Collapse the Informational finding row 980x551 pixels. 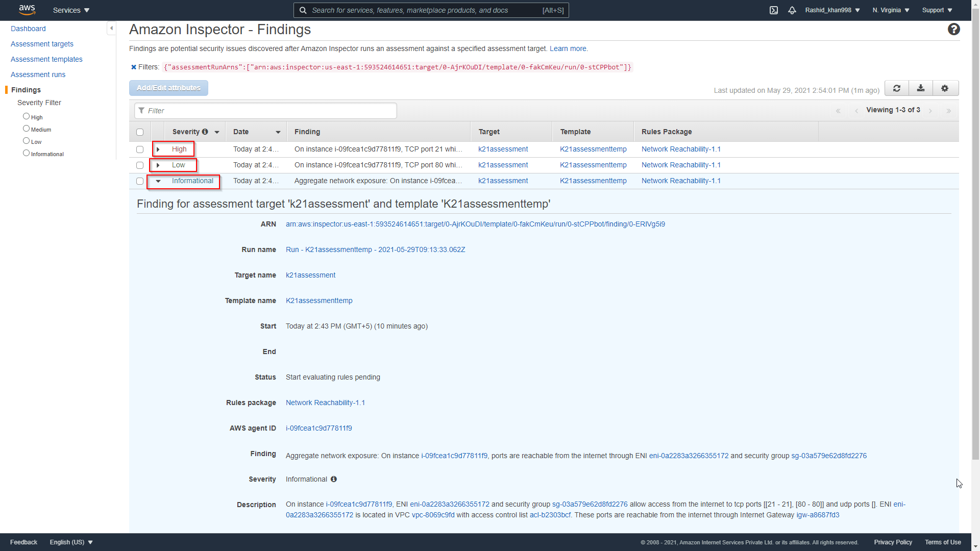158,181
